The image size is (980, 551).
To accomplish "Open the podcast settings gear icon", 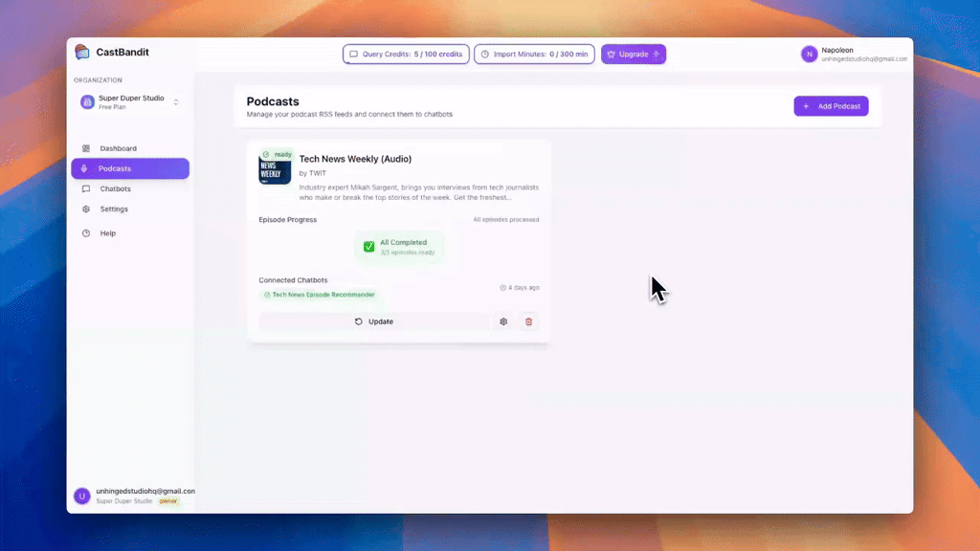I will pyautogui.click(x=503, y=321).
